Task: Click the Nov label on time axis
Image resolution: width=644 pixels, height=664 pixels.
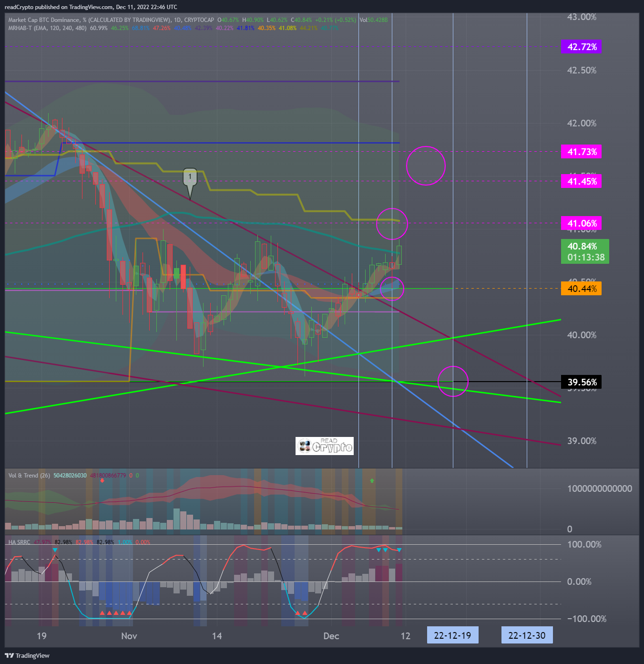Action: 129,636
